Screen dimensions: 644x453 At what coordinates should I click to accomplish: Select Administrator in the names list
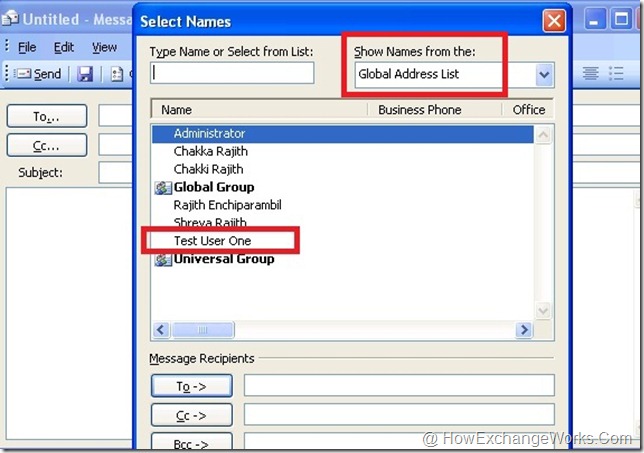pos(343,133)
